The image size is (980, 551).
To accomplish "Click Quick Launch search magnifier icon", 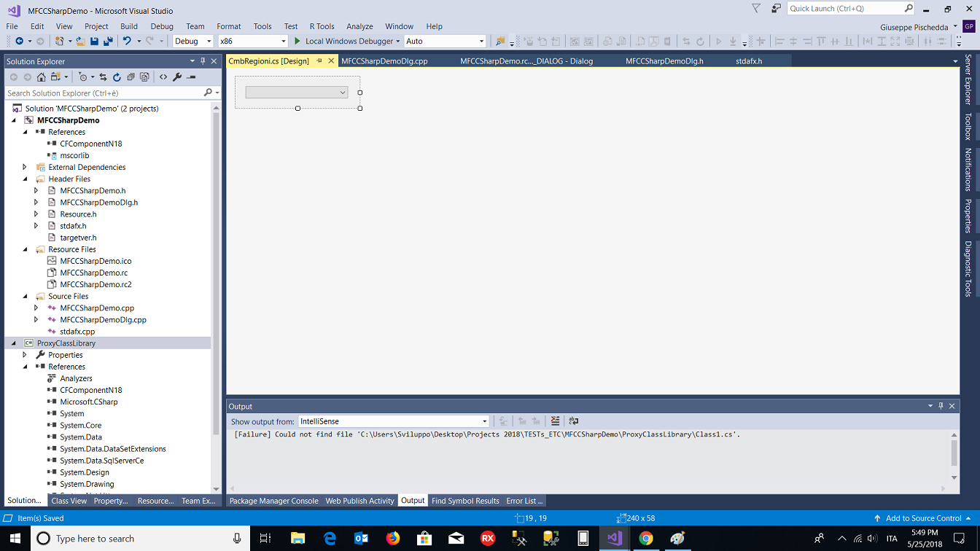I will coord(909,9).
